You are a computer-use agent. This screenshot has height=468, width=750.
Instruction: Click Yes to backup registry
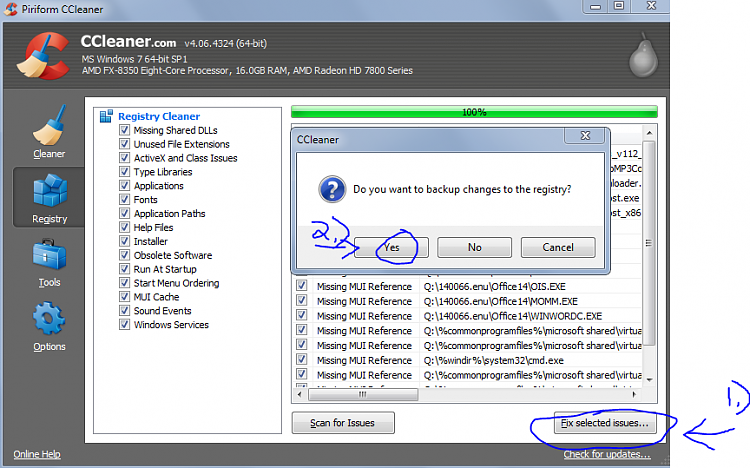coord(391,247)
